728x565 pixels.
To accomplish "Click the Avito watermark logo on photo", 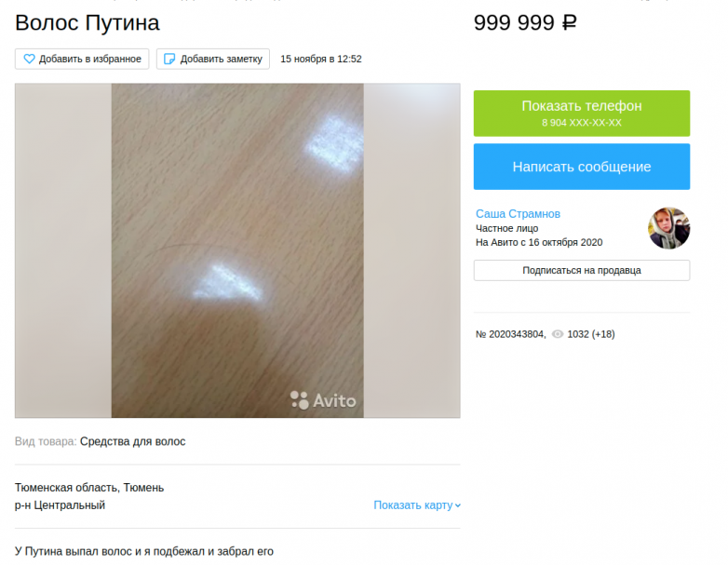I will point(323,400).
